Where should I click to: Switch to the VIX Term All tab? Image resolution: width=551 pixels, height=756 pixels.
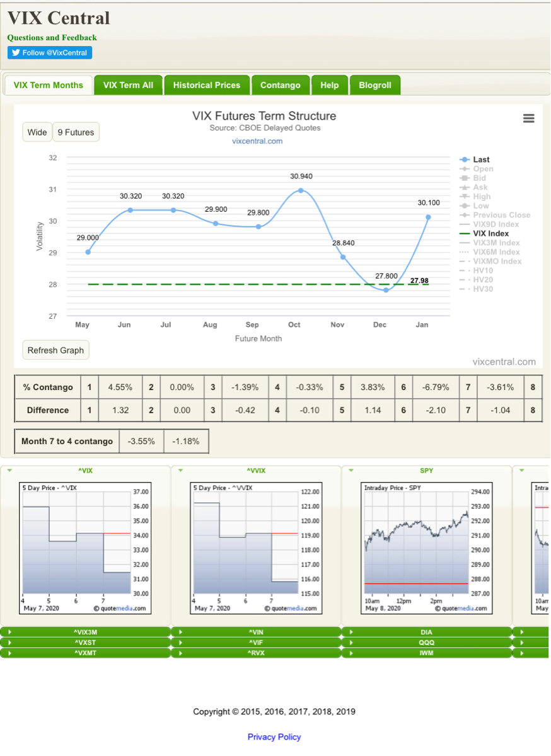[x=128, y=84]
